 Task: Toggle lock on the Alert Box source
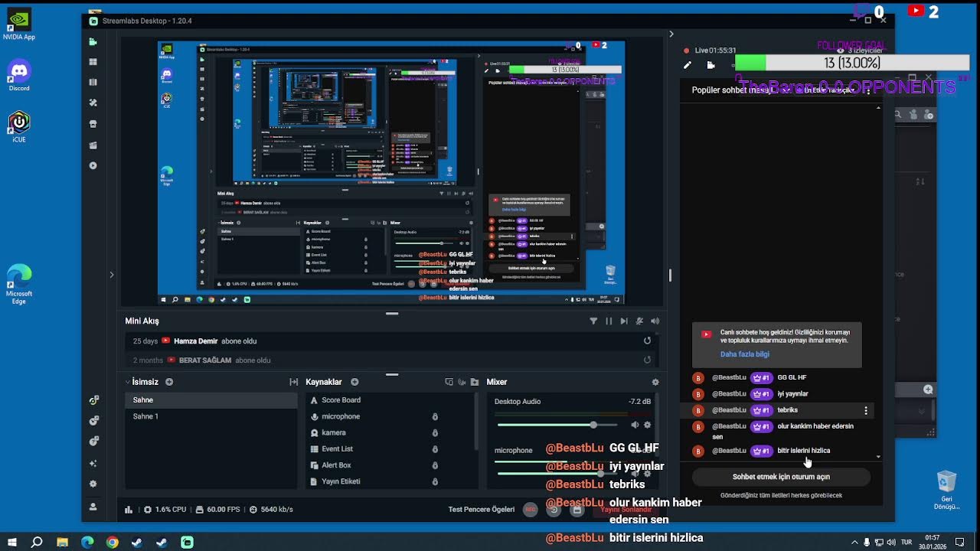click(x=435, y=465)
